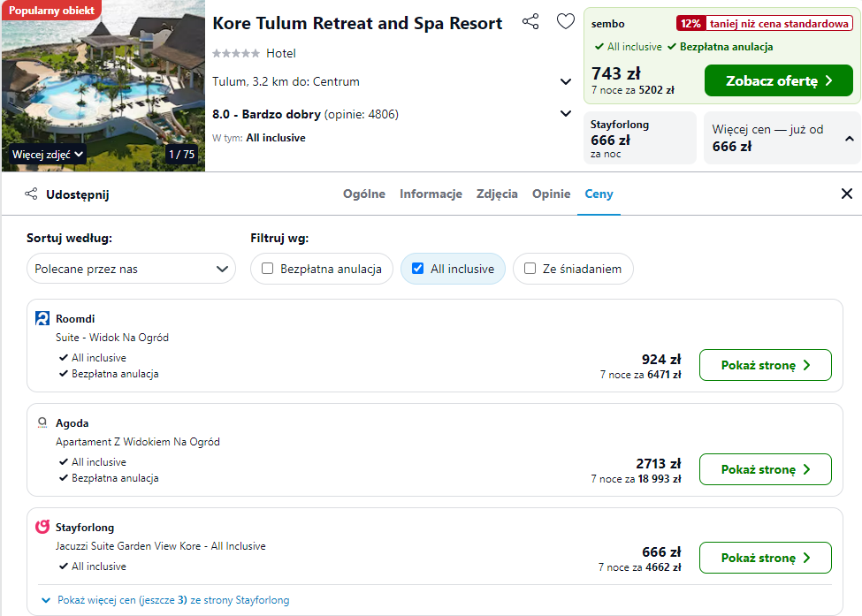Screen dimensions: 862x616
Task: Enable Bezpłatna anulacja filter checkbox
Action: 267,268
